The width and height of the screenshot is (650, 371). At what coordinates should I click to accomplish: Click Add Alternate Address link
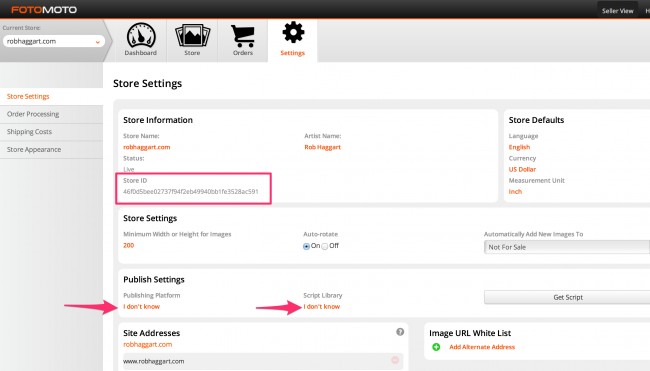tap(482, 347)
